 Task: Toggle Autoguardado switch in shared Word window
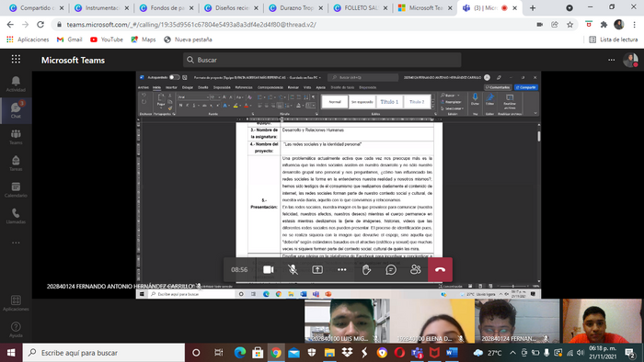pyautogui.click(x=174, y=77)
